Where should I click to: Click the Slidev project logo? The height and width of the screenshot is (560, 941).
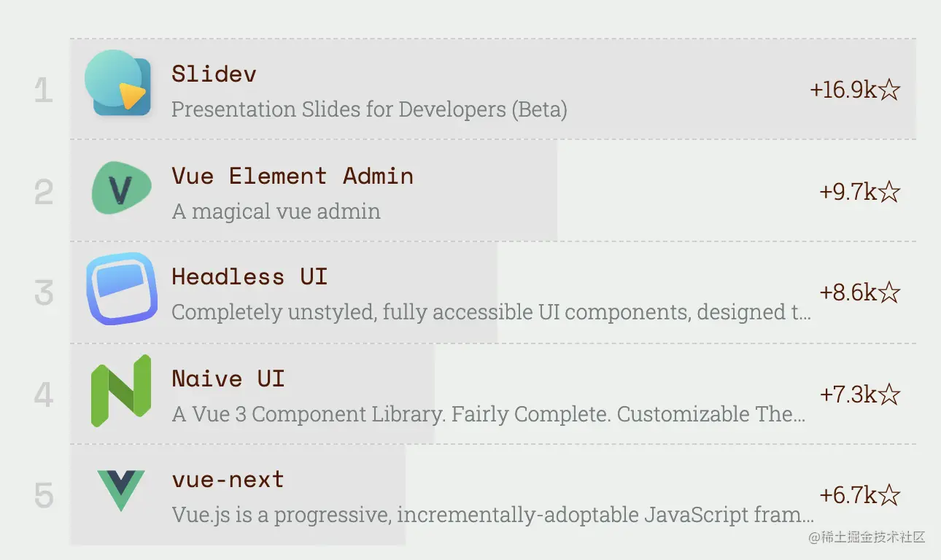pyautogui.click(x=118, y=82)
